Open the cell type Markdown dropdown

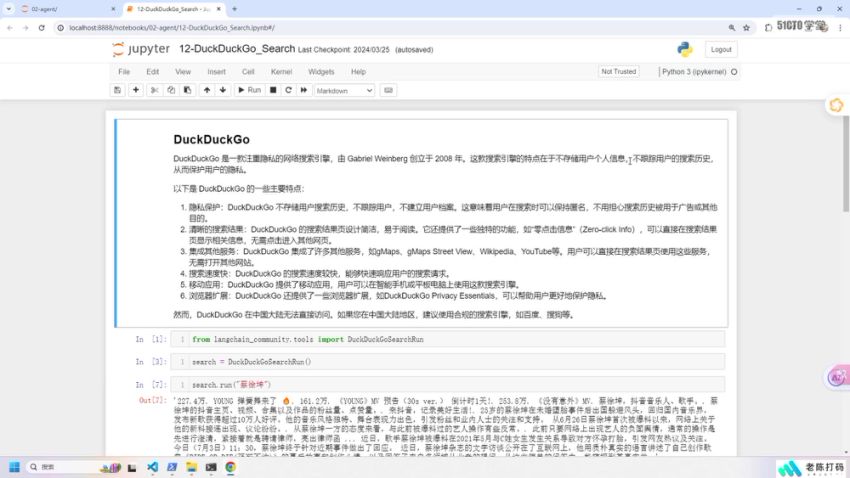[x=344, y=91]
